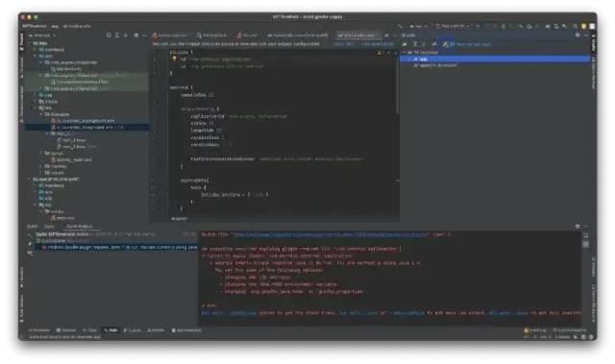The image size is (615, 364).
Task: Toggle soft-wrap in build output panel
Action: click(585, 236)
